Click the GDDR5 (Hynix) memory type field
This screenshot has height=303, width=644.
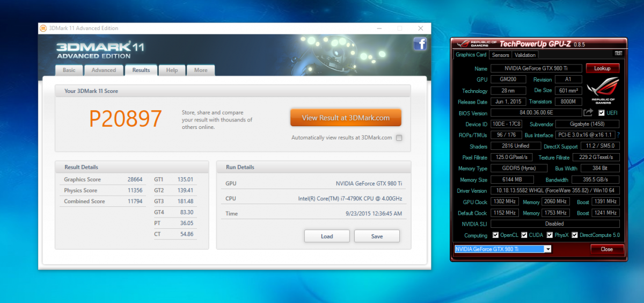tap(518, 169)
